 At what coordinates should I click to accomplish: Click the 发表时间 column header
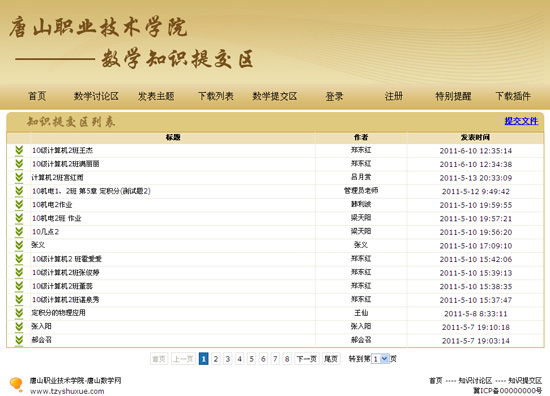[x=475, y=137]
